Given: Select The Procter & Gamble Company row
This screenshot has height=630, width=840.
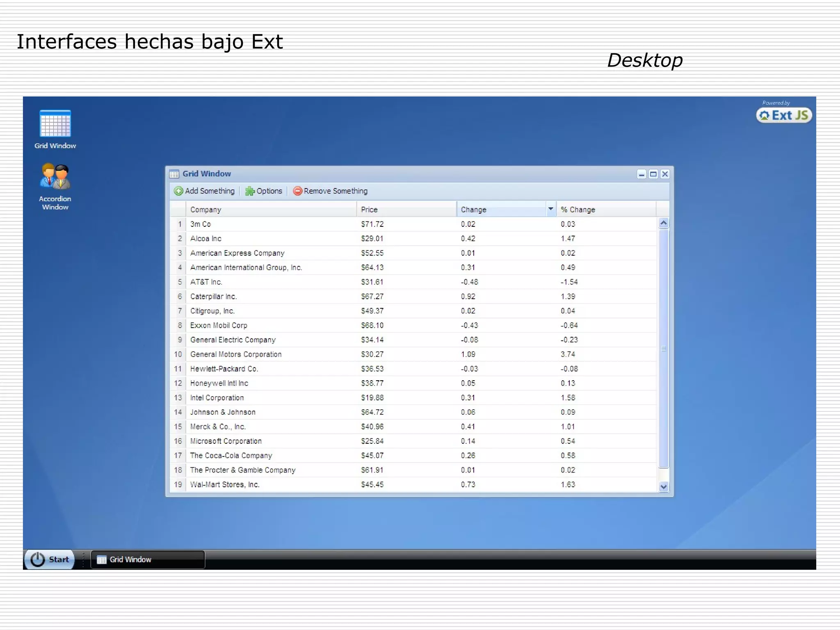Looking at the screenshot, I should (x=413, y=470).
